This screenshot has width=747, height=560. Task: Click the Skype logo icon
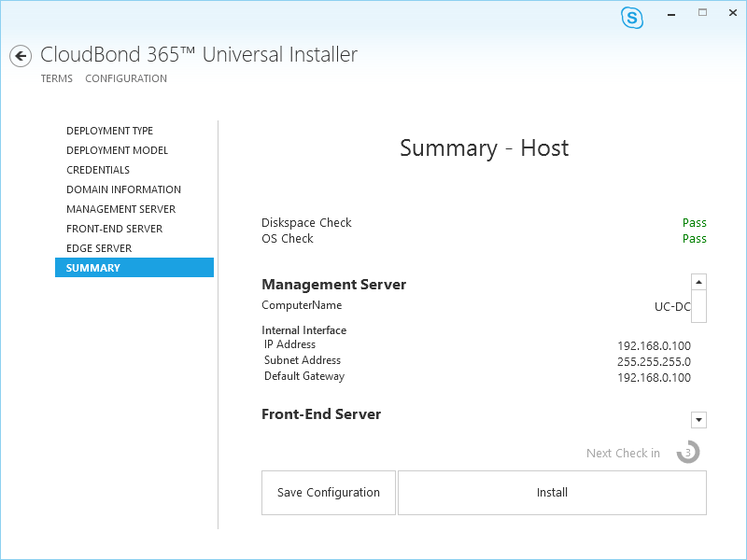[x=632, y=18]
